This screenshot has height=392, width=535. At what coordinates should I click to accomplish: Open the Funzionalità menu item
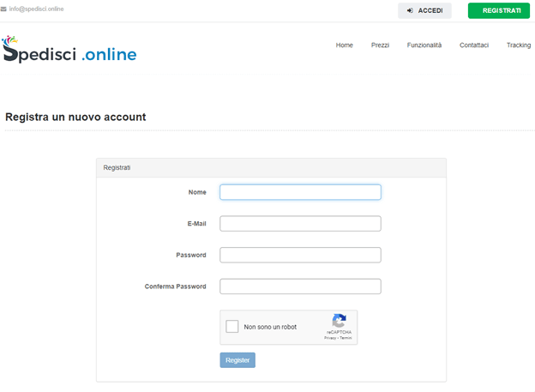(424, 45)
